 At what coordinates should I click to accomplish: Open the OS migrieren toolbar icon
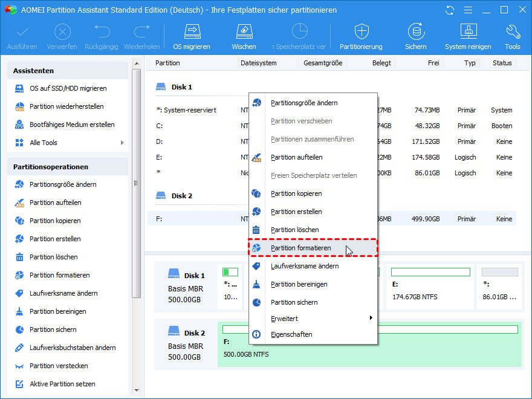click(x=191, y=35)
